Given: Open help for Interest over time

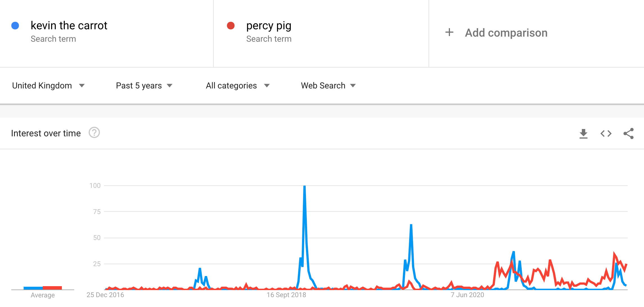Looking at the screenshot, I should pos(94,133).
